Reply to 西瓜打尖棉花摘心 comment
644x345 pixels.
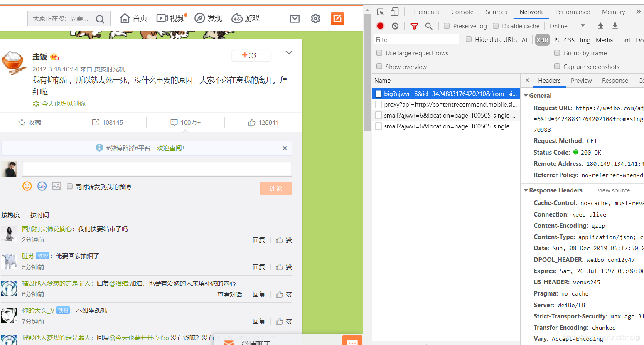[x=259, y=240]
